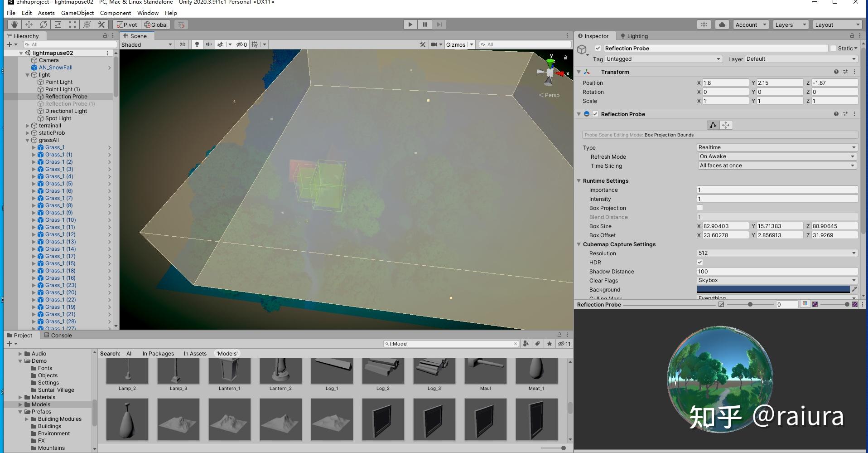Toggle Static flag for Reflection Probe
This screenshot has height=453, width=868.
[x=833, y=48]
